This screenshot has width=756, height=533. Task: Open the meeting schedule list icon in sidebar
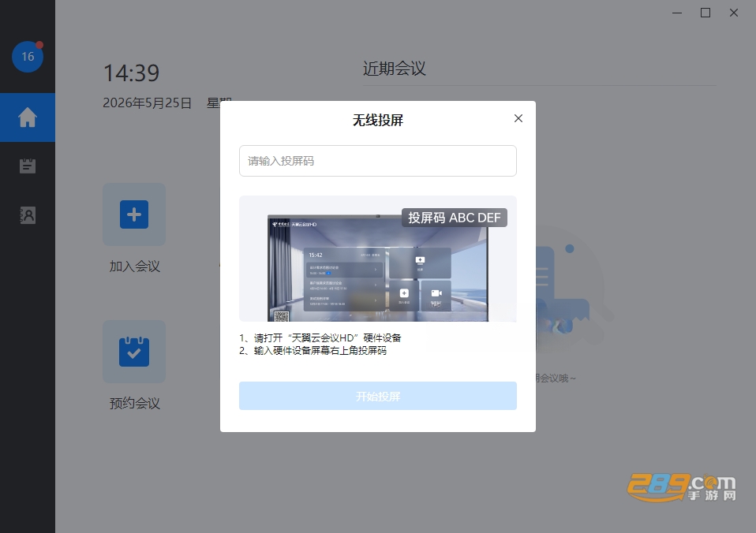28,166
